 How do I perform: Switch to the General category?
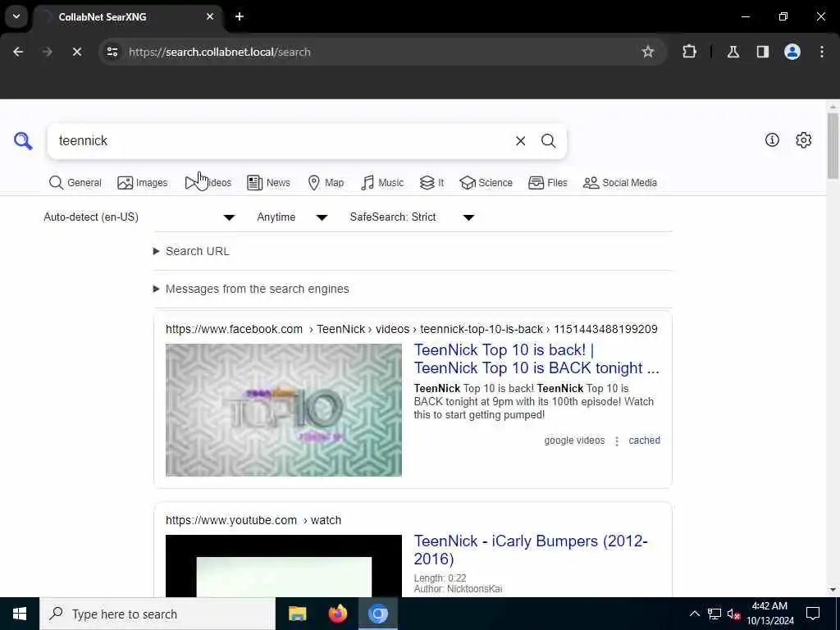[75, 183]
